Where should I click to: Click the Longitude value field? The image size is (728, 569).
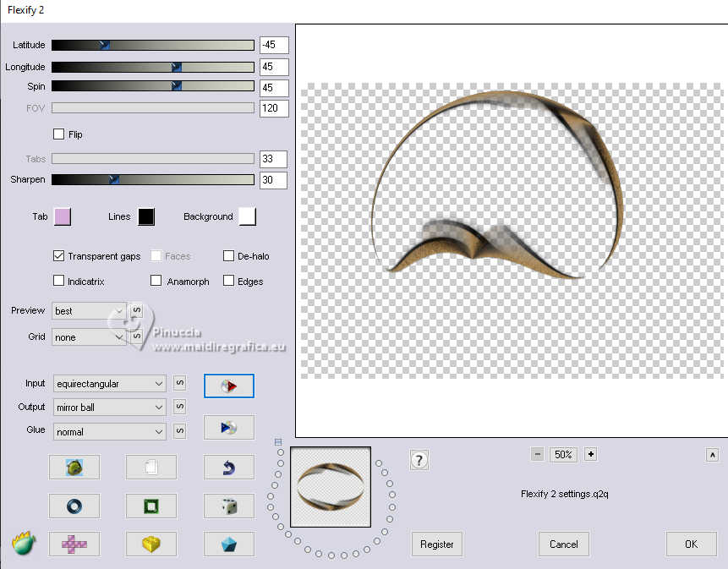(274, 67)
